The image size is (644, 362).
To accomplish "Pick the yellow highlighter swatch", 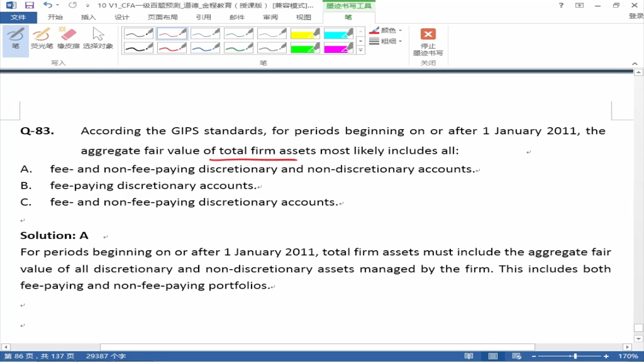I will [305, 34].
